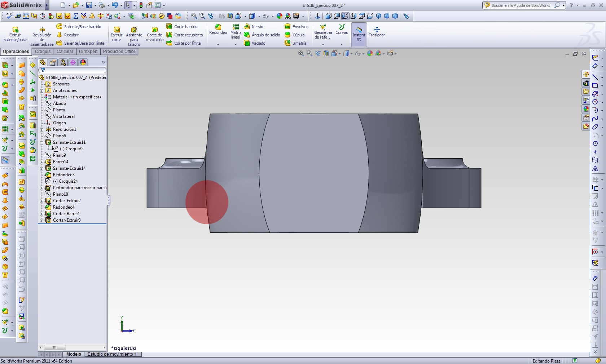Expand the Cortar-Extruir2 feature
This screenshot has height=364, width=606.
point(42,201)
